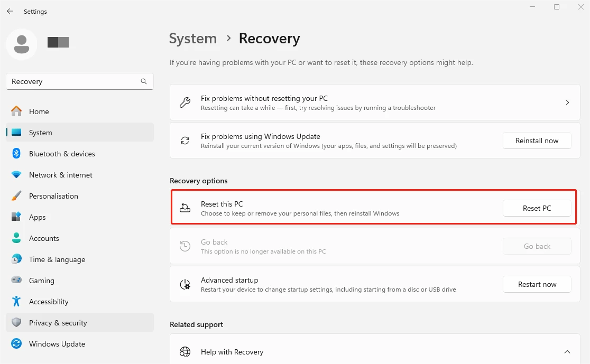The height and width of the screenshot is (364, 590).
Task: Click the Advanced startup power-gear icon
Action: pyautogui.click(x=185, y=284)
